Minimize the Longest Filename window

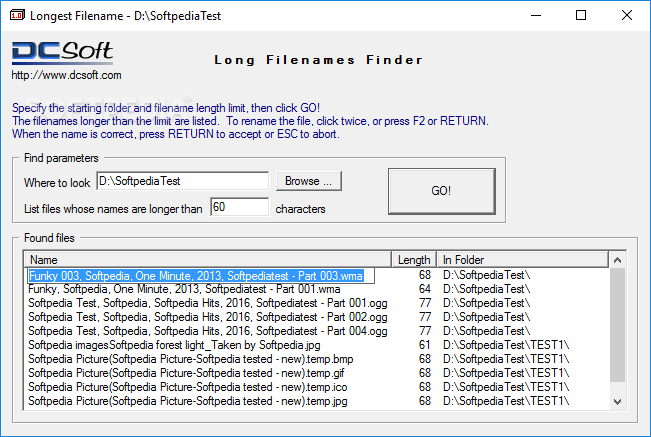(x=536, y=15)
